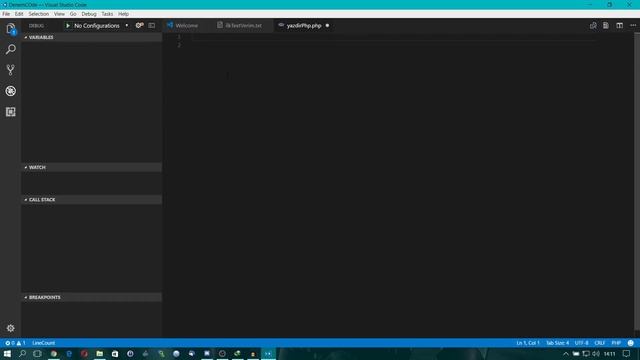This screenshot has width=640, height=360.
Task: Open the Explorer view in activity bar
Action: (x=11, y=29)
